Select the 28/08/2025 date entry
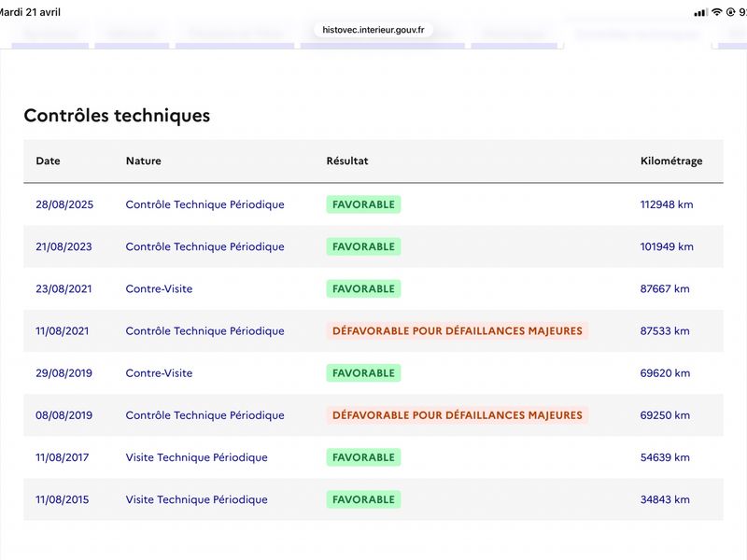 (x=64, y=204)
